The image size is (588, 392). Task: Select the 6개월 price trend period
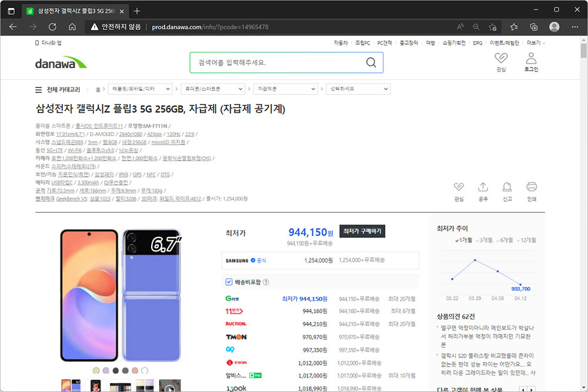[505, 240]
